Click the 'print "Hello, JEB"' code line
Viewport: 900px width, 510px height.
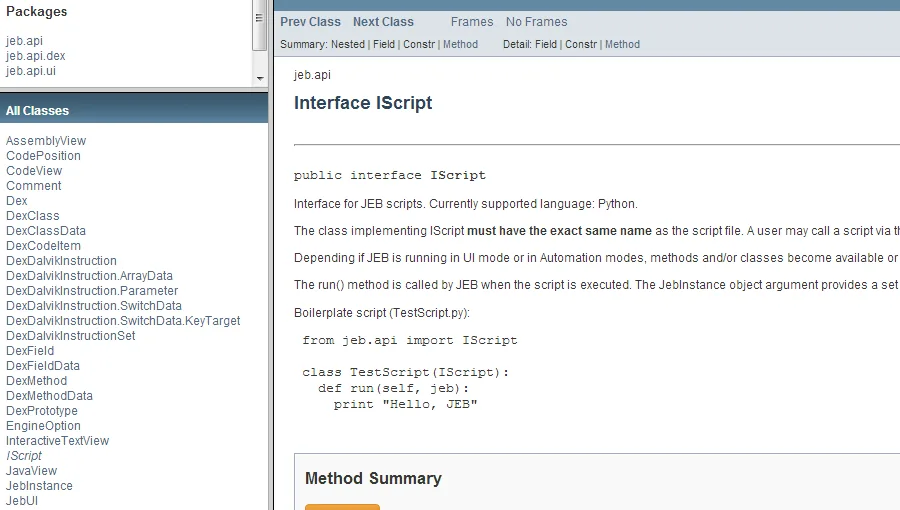406,404
